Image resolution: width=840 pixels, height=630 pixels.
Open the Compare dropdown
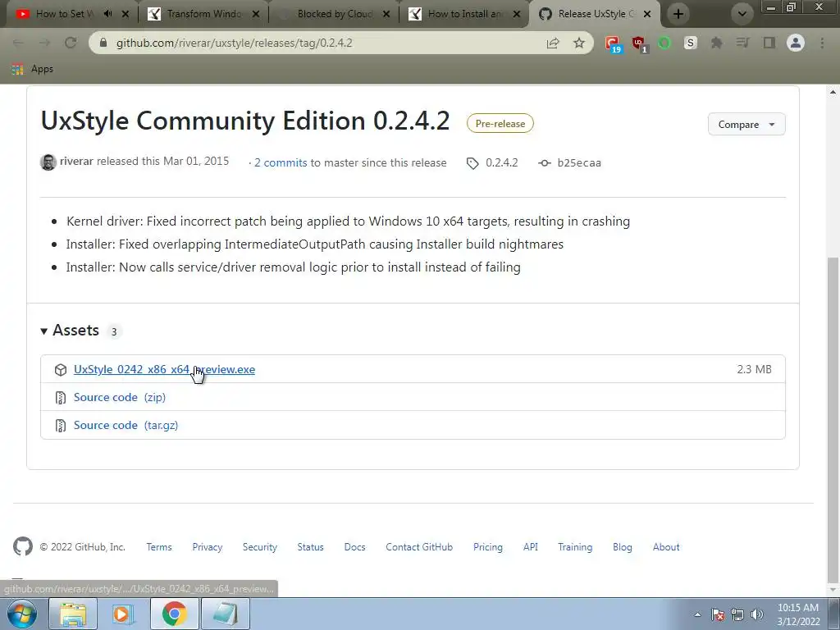[x=746, y=125]
